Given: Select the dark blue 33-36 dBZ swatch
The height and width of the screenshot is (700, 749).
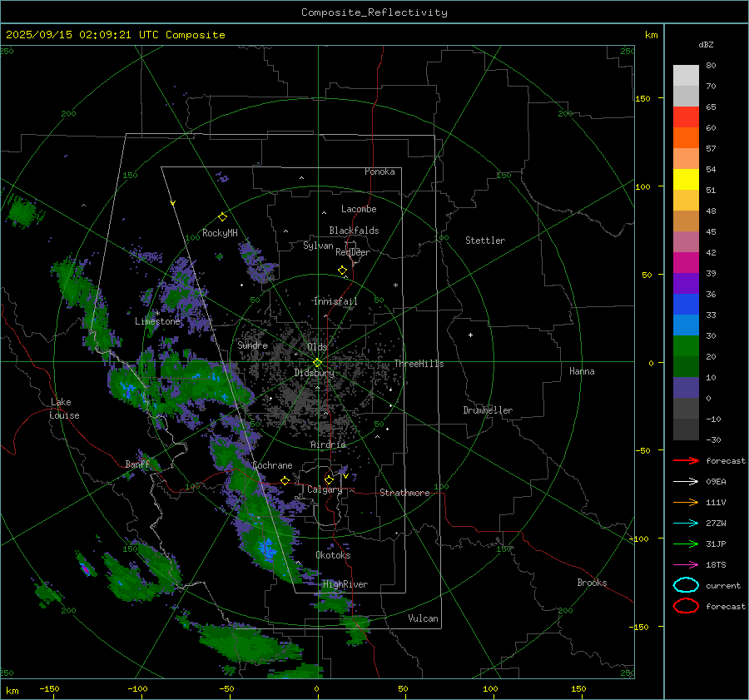Looking at the screenshot, I should coord(686,305).
